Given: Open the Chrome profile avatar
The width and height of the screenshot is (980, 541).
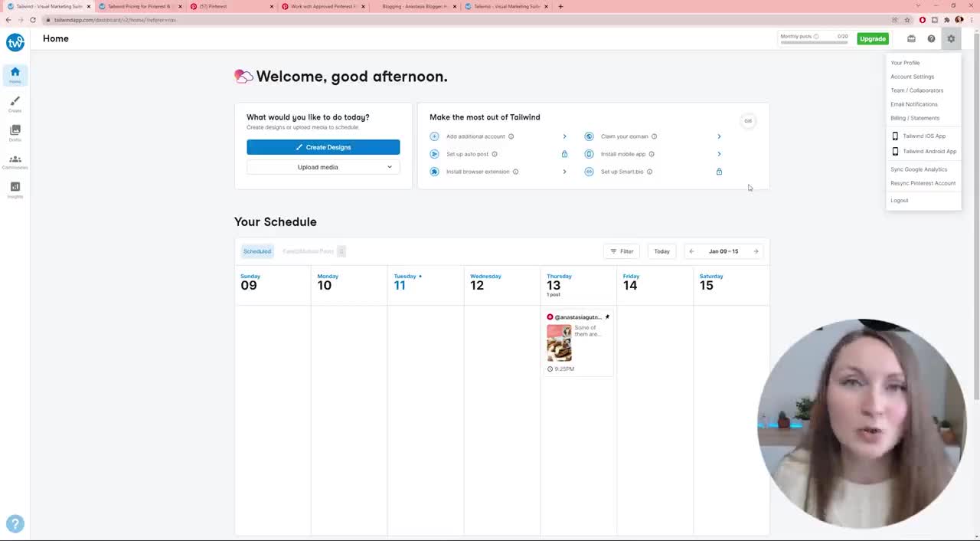Looking at the screenshot, I should coord(959,20).
